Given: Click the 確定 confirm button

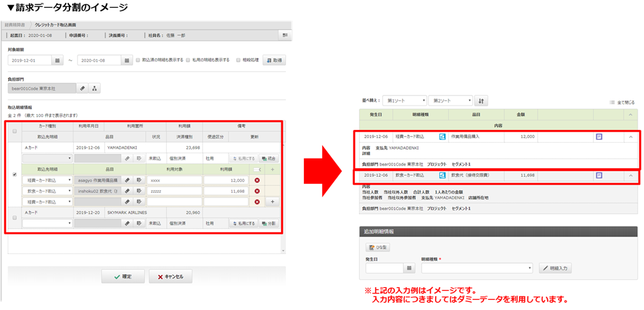Looking at the screenshot, I should [122, 277].
